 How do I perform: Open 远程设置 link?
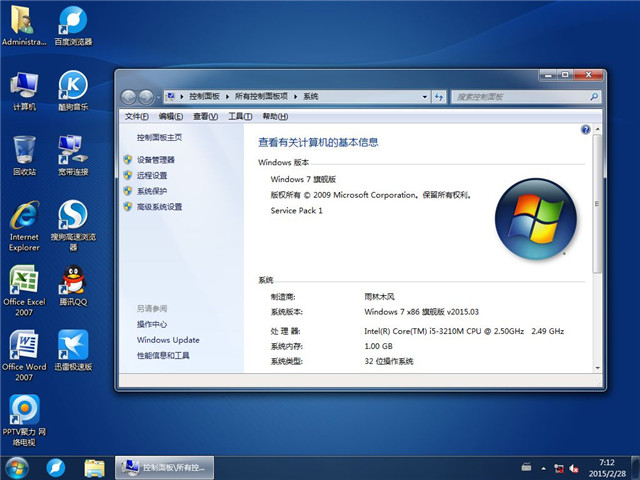tap(152, 176)
